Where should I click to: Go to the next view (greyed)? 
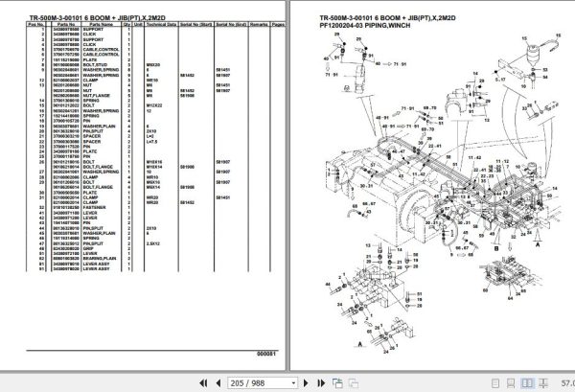[x=353, y=383]
